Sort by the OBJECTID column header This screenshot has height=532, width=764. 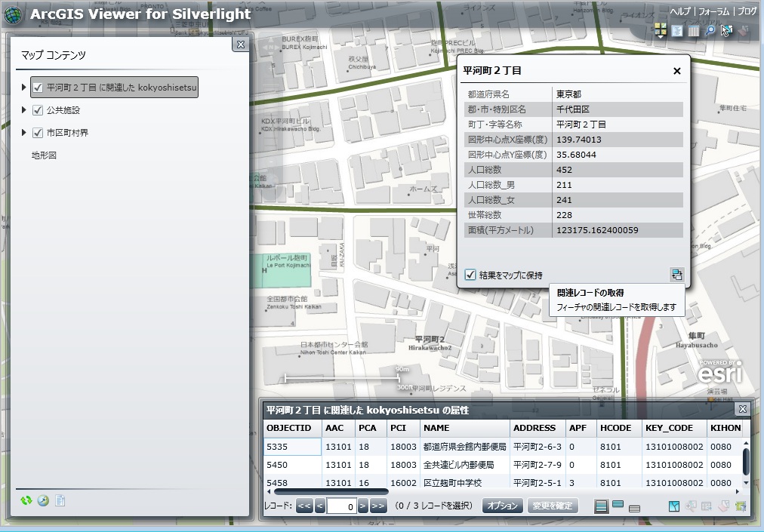292,428
